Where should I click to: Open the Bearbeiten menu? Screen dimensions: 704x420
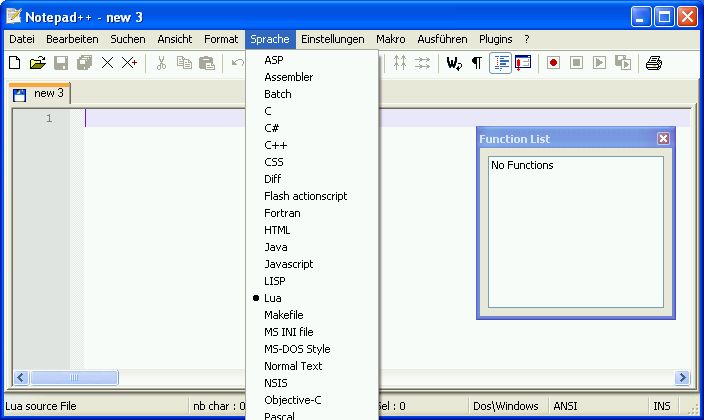[x=72, y=39]
